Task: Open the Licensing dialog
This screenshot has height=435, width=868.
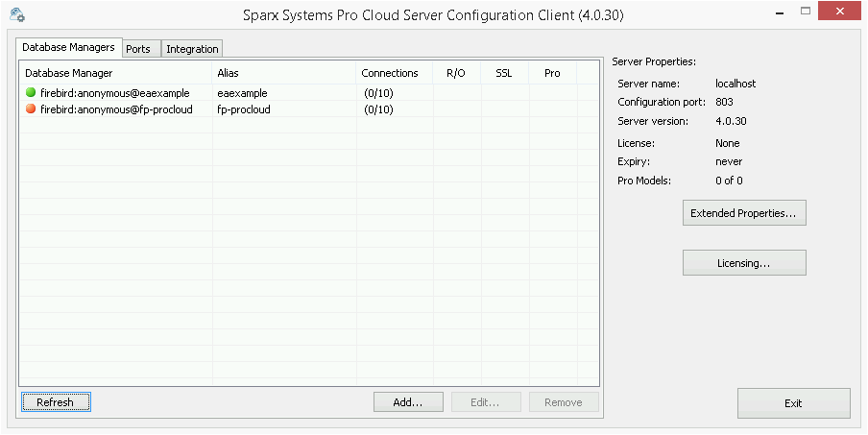Action: coord(744,262)
